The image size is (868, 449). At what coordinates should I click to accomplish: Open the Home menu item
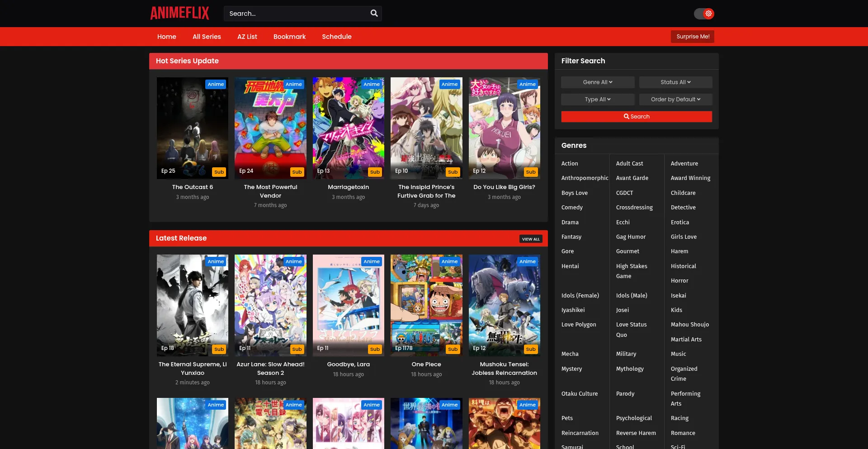point(167,37)
